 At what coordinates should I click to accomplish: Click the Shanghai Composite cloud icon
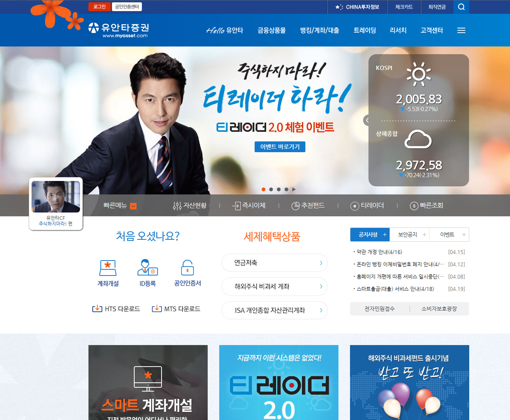tap(418, 139)
